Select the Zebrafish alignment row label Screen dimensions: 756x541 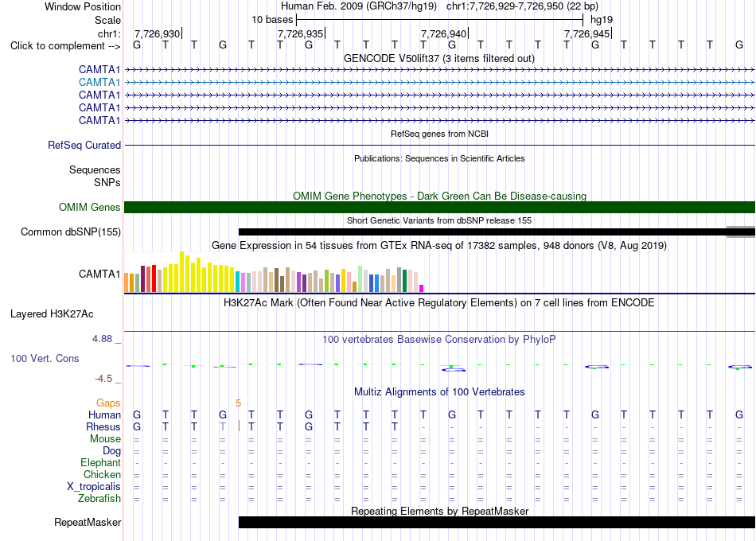click(99, 498)
